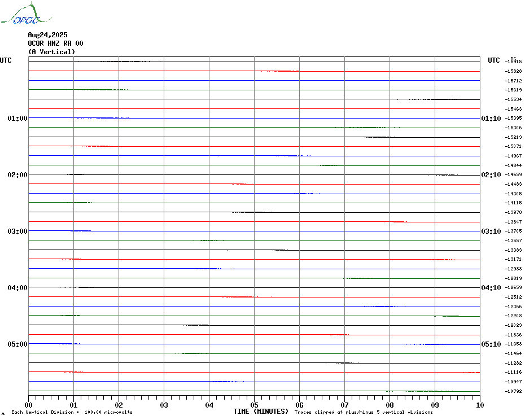Click the (A Vertical) label
This screenshot has width=525, height=420.
(51, 52)
